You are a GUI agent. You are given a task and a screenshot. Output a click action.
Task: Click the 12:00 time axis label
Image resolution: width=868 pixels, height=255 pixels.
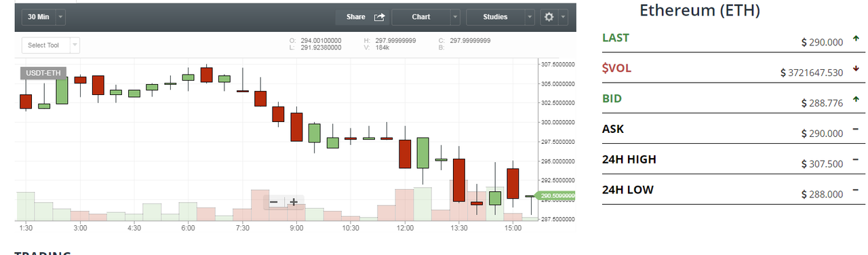click(x=405, y=229)
